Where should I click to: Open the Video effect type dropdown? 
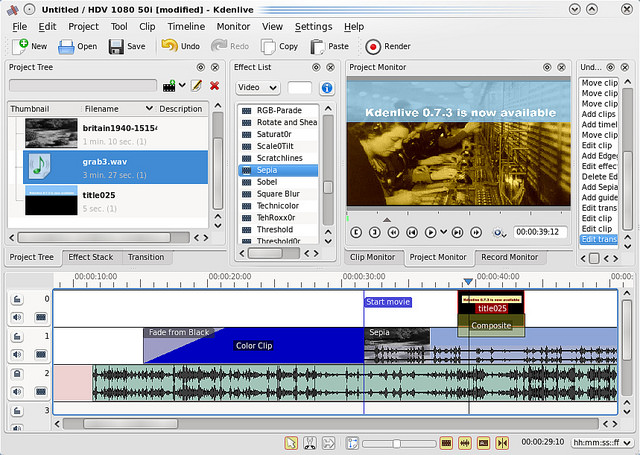[x=258, y=88]
